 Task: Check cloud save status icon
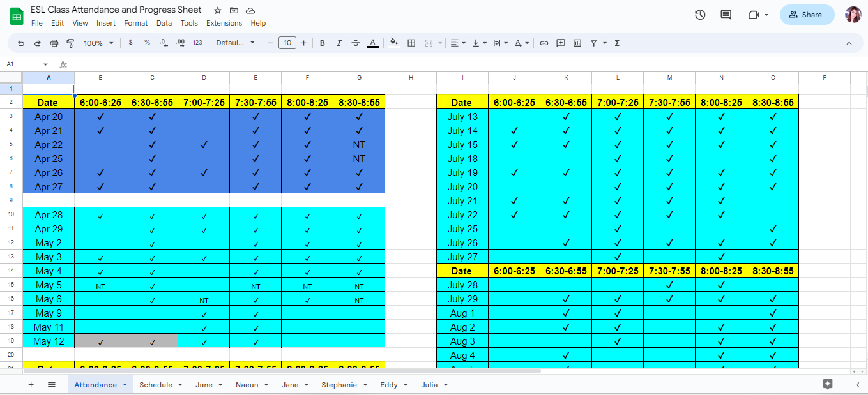250,11
